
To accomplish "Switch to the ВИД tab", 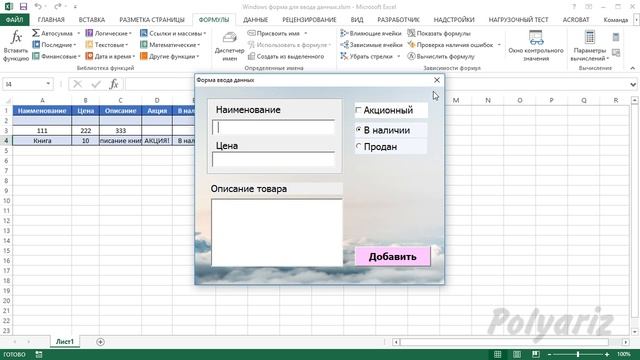I will pyautogui.click(x=357, y=20).
